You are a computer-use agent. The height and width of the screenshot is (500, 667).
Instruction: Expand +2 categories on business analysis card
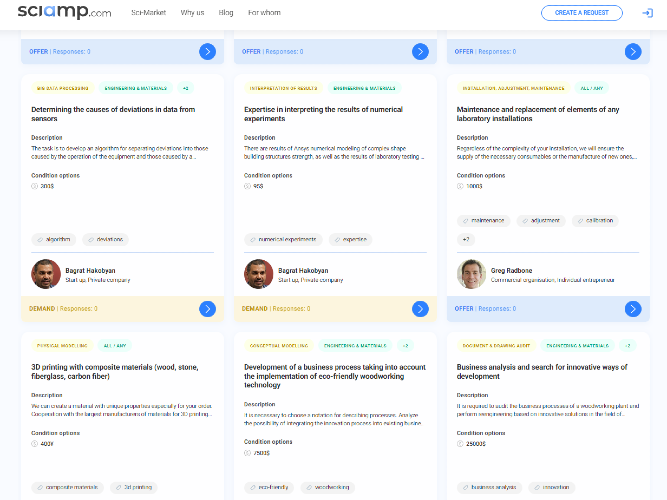tap(627, 346)
